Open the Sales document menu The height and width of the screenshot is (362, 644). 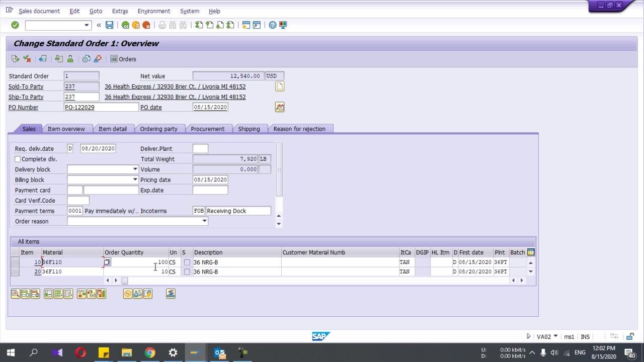pyautogui.click(x=39, y=11)
